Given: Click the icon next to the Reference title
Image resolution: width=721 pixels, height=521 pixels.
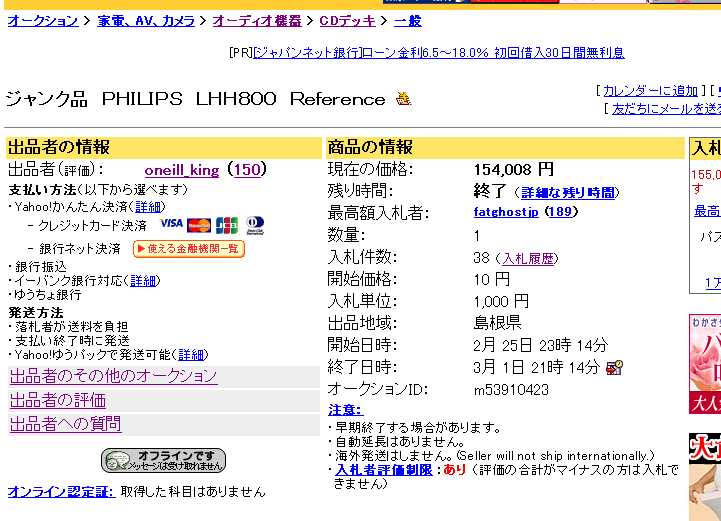Looking at the screenshot, I should [403, 98].
